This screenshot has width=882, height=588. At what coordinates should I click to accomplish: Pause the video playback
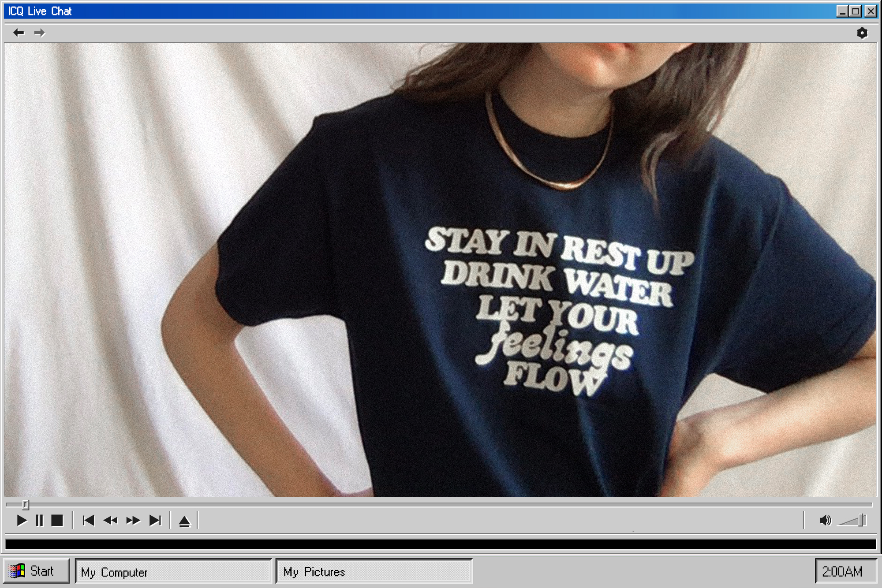coord(39,521)
